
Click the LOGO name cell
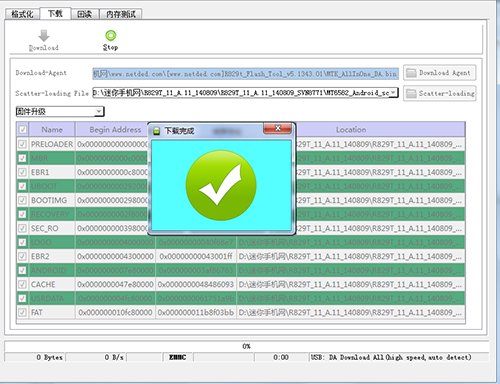(x=52, y=242)
